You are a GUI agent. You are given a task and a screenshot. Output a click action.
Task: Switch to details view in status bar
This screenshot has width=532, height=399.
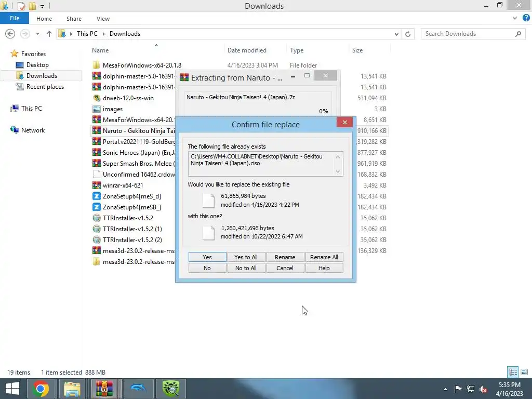513,372
